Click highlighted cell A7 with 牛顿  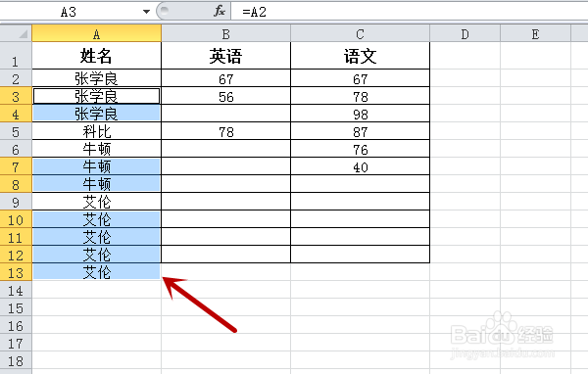(97, 166)
